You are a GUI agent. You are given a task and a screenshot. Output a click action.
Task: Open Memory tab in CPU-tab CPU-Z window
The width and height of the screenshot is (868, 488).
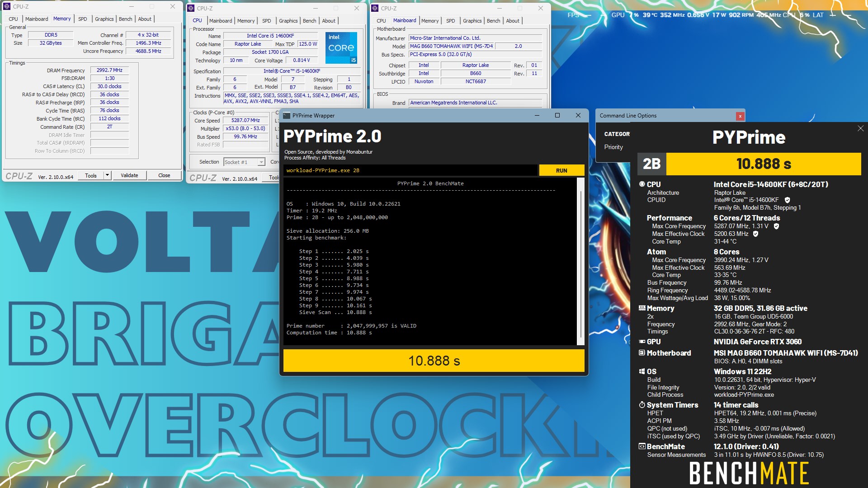tap(246, 21)
